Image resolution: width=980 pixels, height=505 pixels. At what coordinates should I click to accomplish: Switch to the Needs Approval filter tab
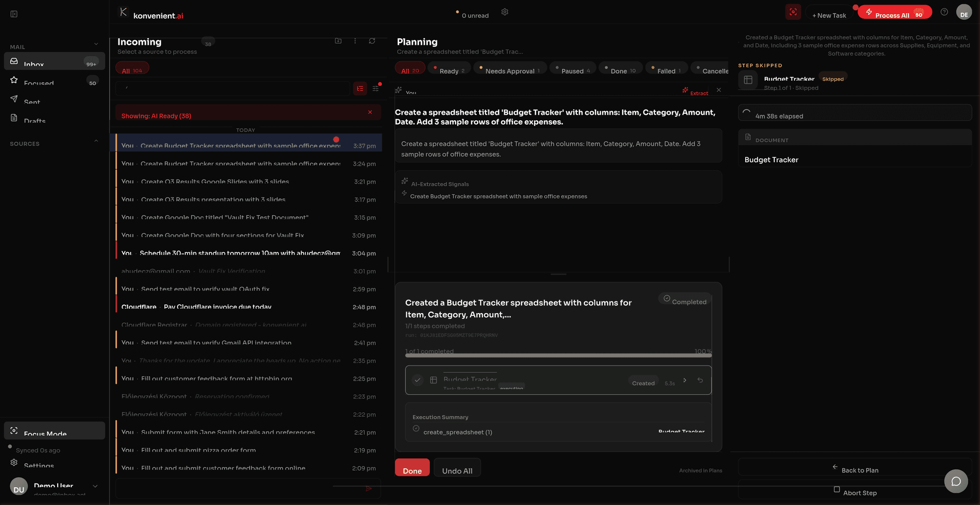click(x=510, y=70)
